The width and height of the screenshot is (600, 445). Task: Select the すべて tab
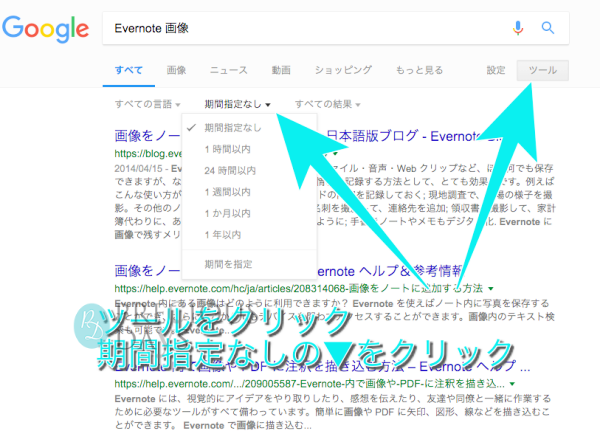129,70
